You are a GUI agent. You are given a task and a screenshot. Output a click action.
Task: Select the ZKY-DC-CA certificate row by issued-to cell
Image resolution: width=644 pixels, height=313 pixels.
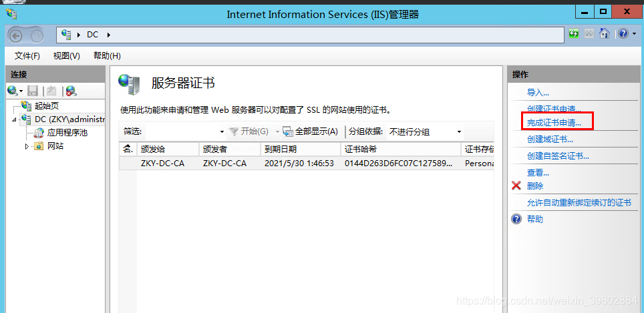(x=162, y=164)
